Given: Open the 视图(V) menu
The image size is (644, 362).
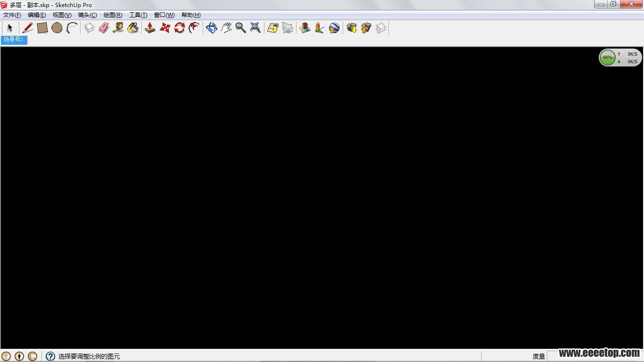Looking at the screenshot, I should (62, 15).
